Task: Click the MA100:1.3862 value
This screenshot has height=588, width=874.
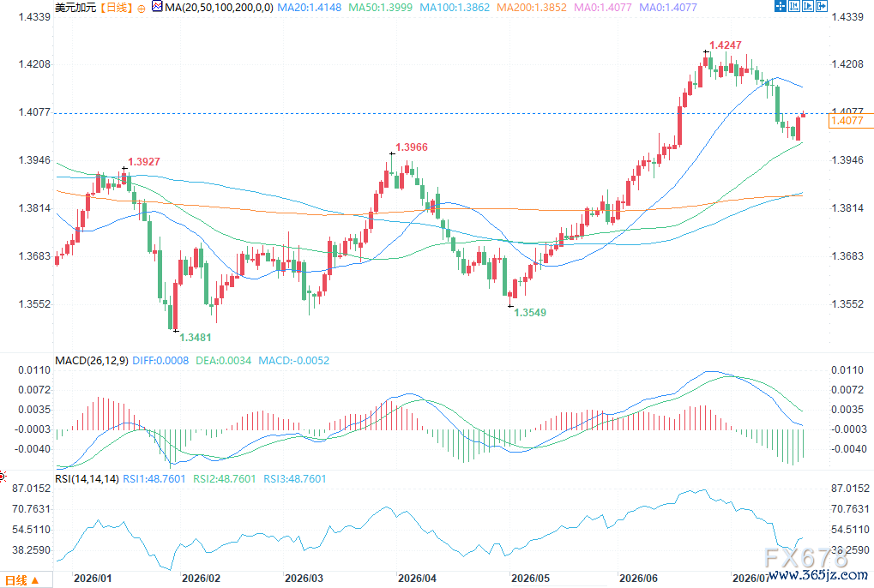Action: click(x=455, y=7)
